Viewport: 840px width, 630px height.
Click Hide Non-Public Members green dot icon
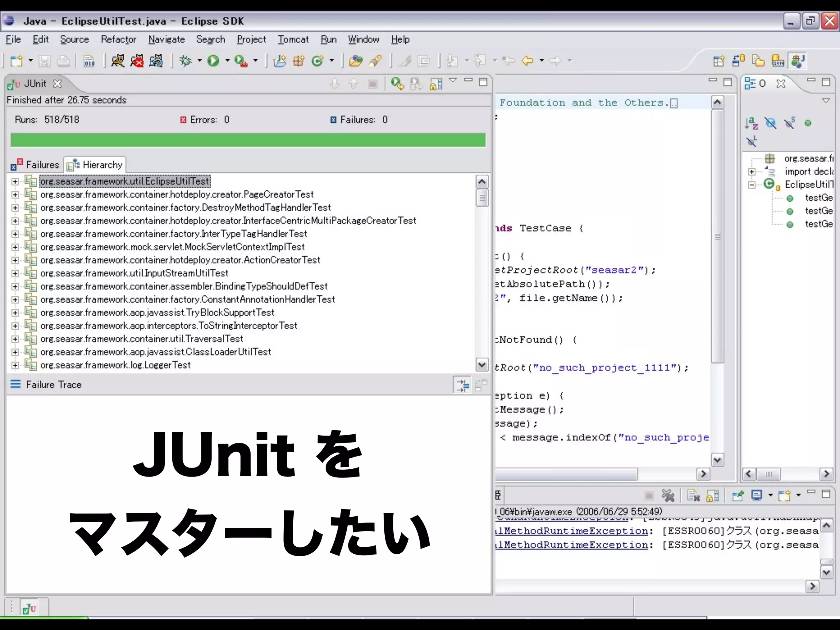[x=808, y=123]
